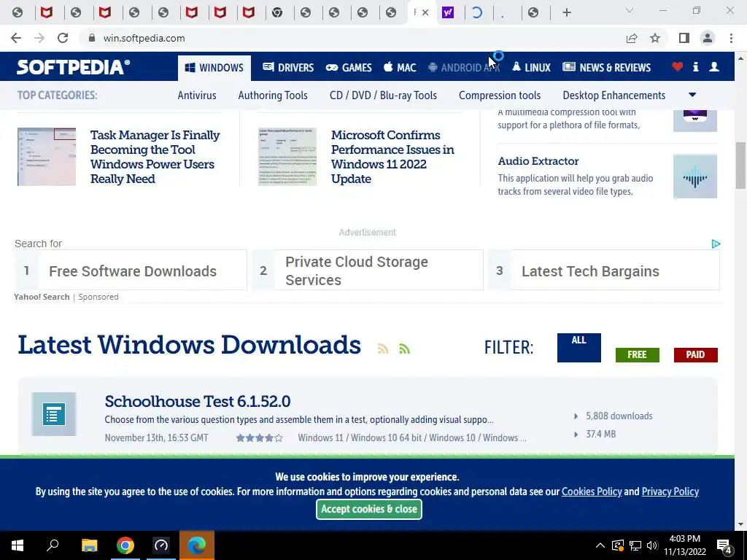This screenshot has width=747, height=560.
Task: Go forward in browser history
Action: (39, 38)
